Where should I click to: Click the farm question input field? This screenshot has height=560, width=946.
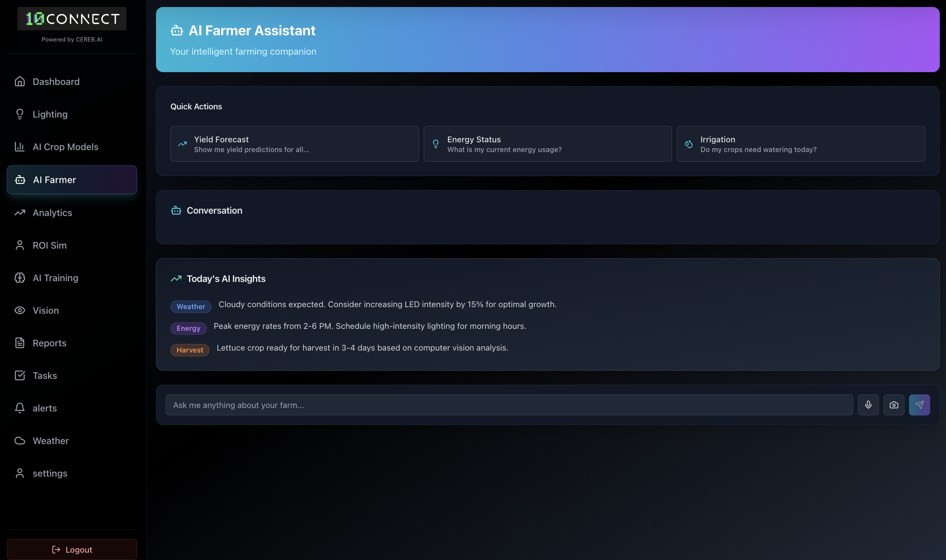466,404
